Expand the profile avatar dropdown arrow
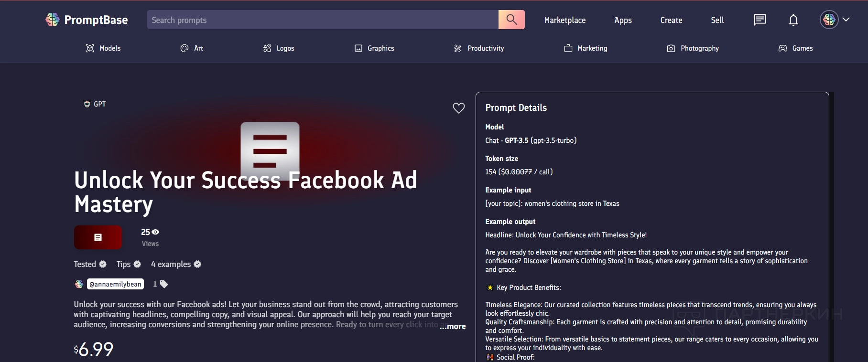The height and width of the screenshot is (362, 868). (x=846, y=20)
